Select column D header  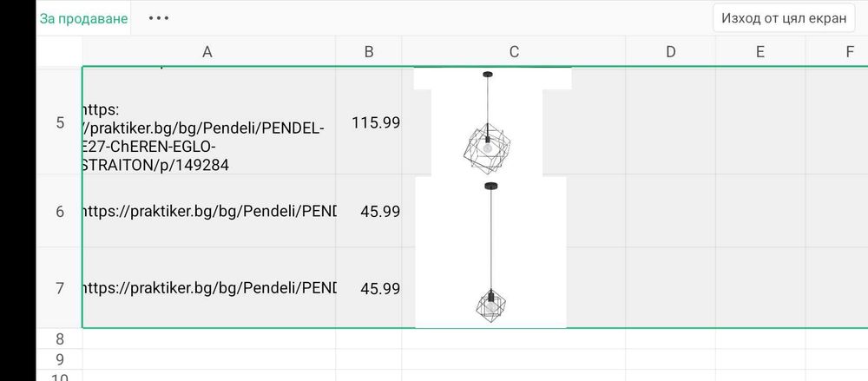click(x=670, y=52)
